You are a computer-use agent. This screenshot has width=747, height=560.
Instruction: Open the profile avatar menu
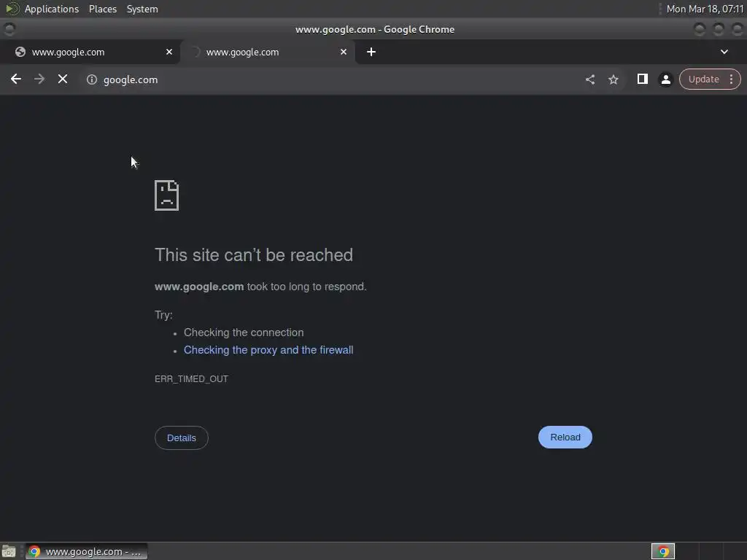pos(665,79)
